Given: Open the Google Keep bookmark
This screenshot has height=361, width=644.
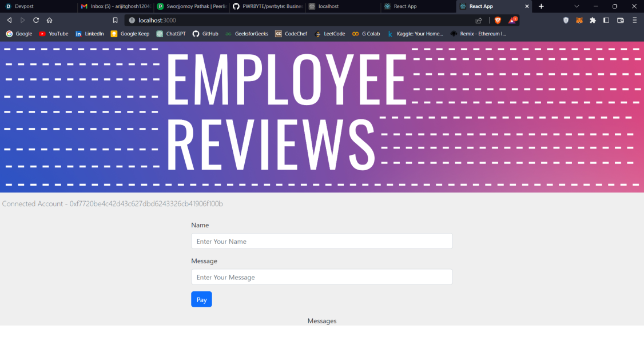Looking at the screenshot, I should coord(130,34).
